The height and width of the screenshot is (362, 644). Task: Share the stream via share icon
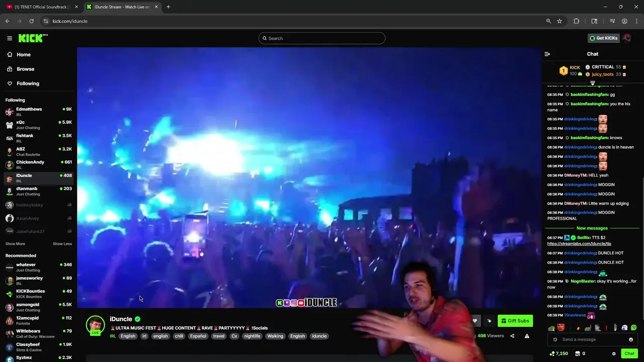pos(512,336)
